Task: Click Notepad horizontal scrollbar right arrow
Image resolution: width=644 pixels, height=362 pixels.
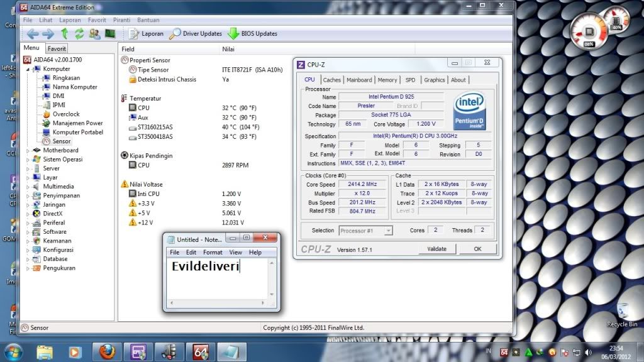Action: coord(263,303)
